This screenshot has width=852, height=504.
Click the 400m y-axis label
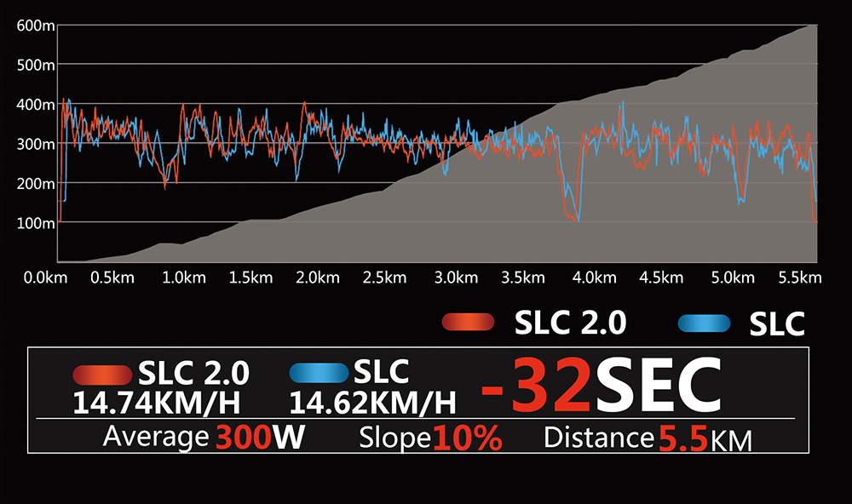(36, 105)
